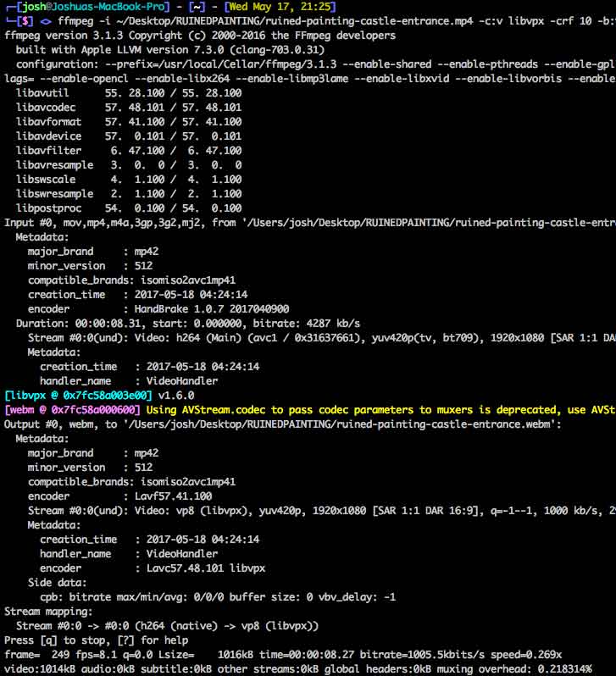Click the input 'compatible_brands: isomiso2avc1mp41' line
Image resolution: width=616 pixels, height=676 pixels.
coord(131,280)
